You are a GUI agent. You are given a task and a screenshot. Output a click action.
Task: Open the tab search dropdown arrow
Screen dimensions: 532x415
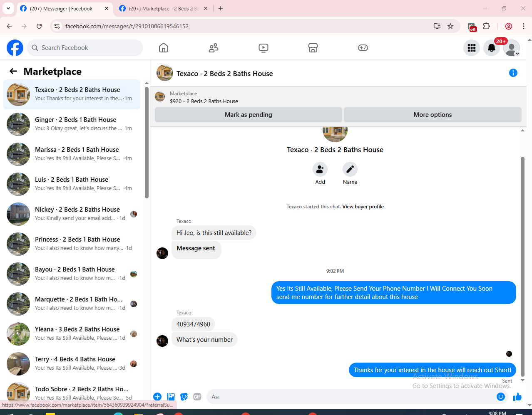point(8,8)
